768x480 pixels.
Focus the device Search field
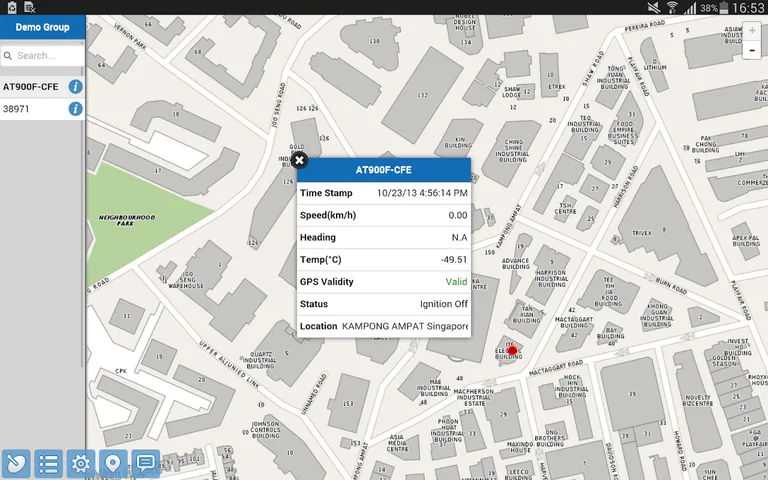(42, 56)
